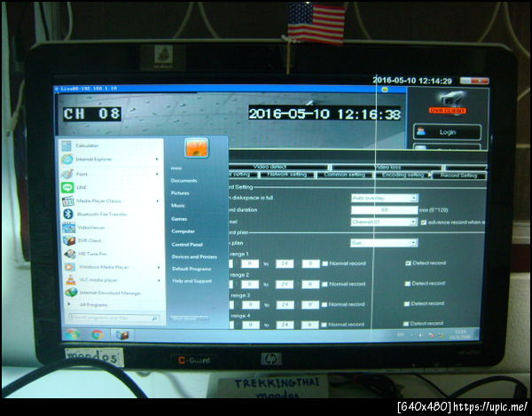Open Documents from Start menu
Image resolution: width=532 pixels, height=416 pixels.
point(184,181)
